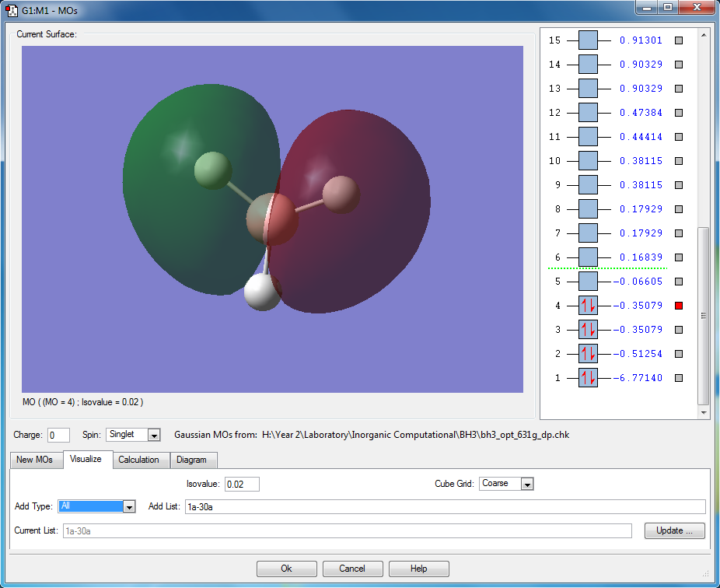Switch to the New MOs tab

35,460
